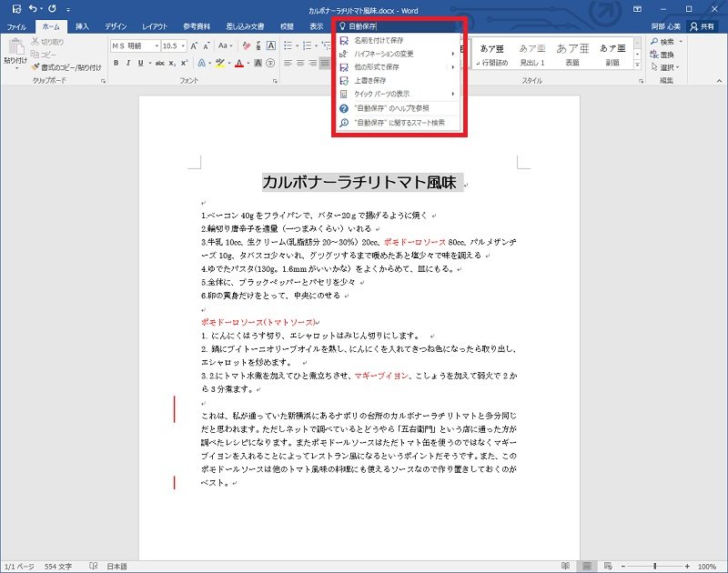Click the Save icon in the quick access toolbar

16,9
